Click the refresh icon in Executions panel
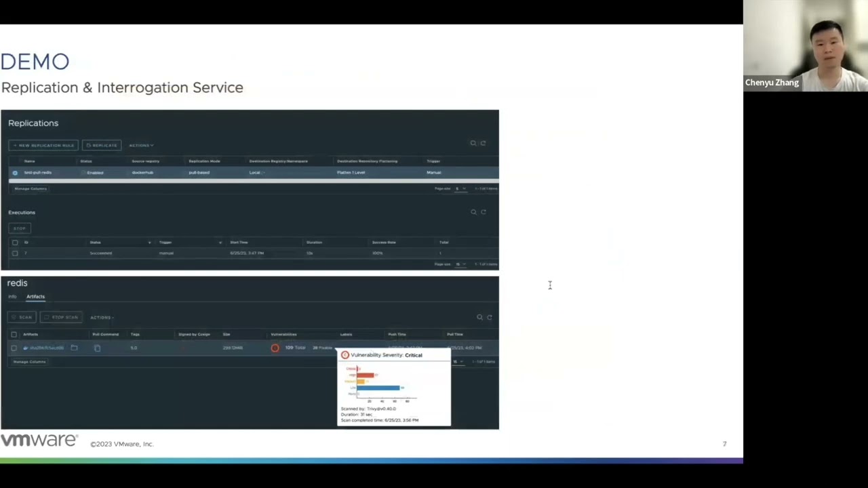868x488 pixels. [484, 212]
